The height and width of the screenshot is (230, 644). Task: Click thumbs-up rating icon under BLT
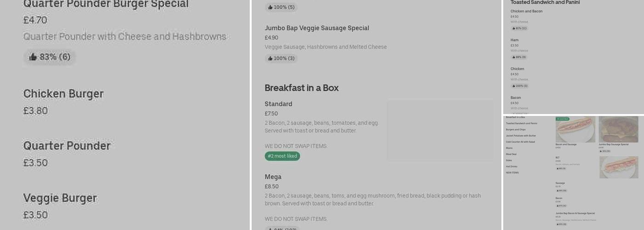coord(558,168)
